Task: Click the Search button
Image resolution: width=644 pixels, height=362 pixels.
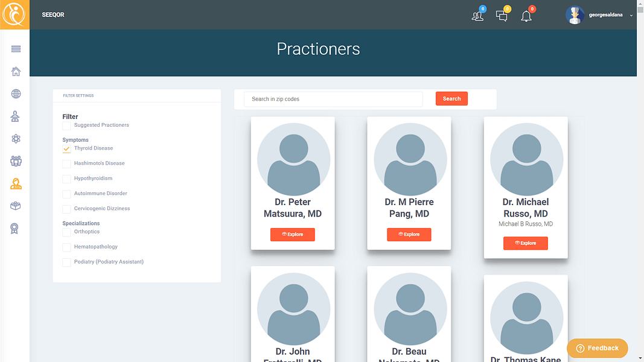Action: [451, 98]
